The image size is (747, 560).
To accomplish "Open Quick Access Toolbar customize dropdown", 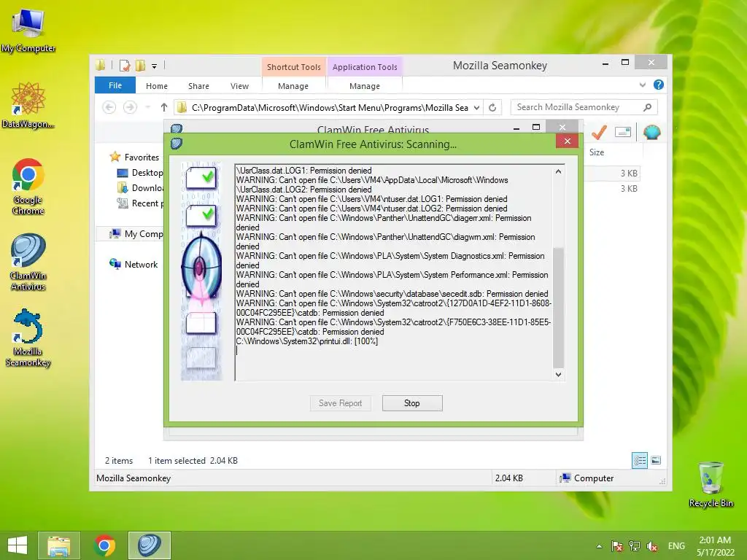I will point(155,66).
